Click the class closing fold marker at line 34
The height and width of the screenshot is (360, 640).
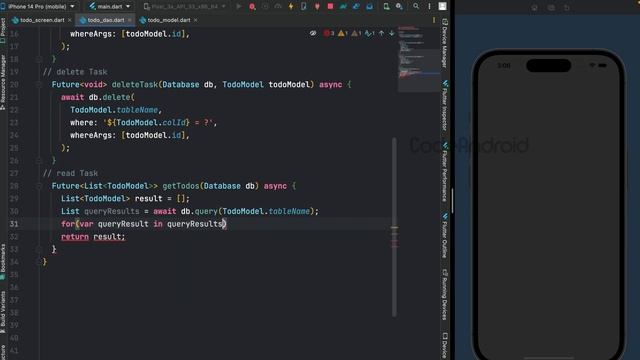(x=39, y=262)
